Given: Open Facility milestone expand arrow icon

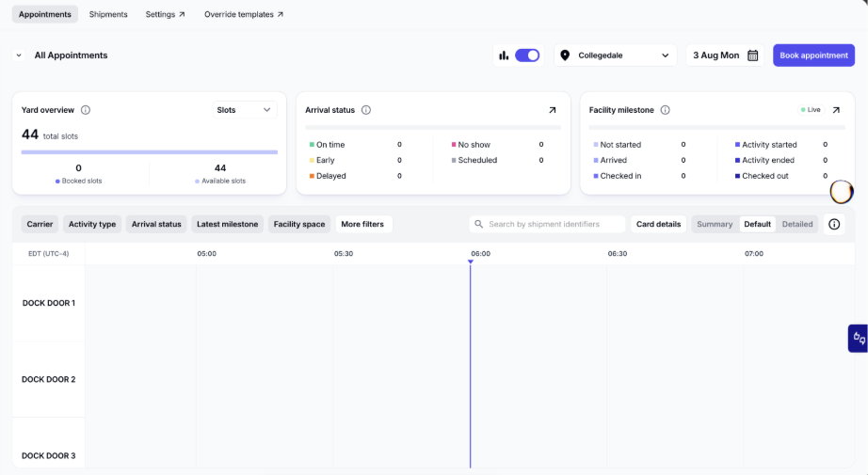Looking at the screenshot, I should pos(836,110).
